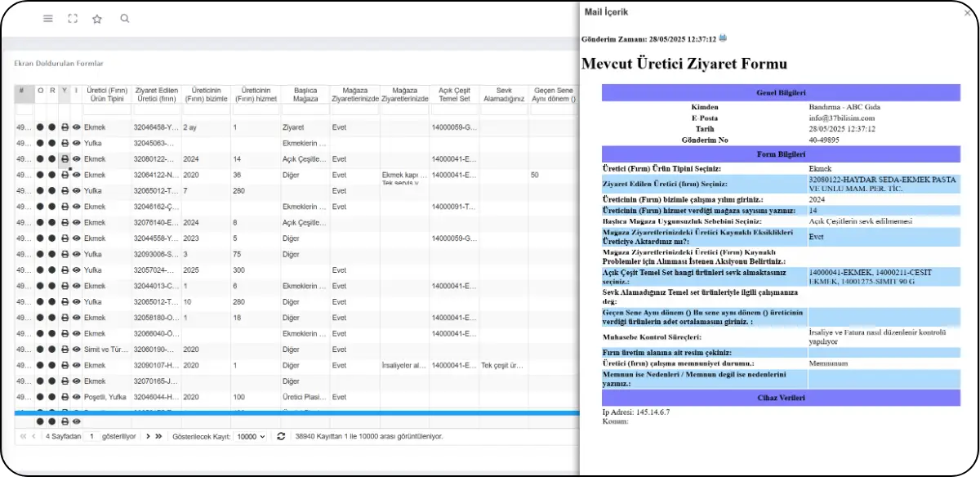Print the row for 32058180-O
980x490 pixels.
pyautogui.click(x=65, y=318)
